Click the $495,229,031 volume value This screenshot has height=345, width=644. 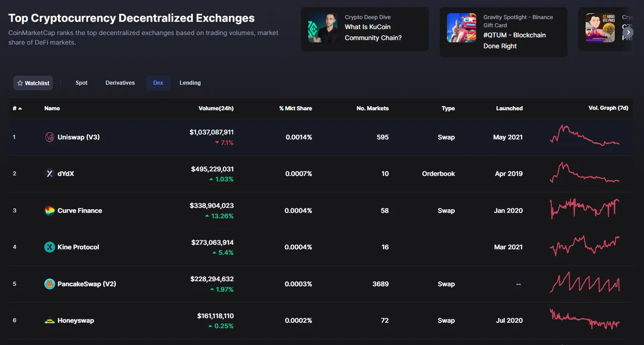pos(212,169)
